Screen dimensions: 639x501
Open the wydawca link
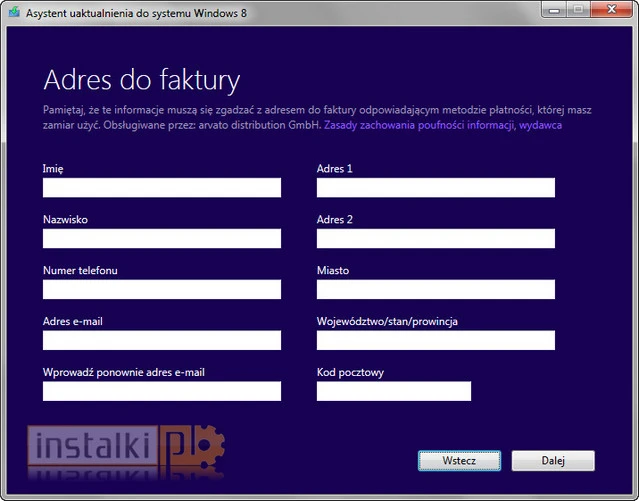click(540, 126)
